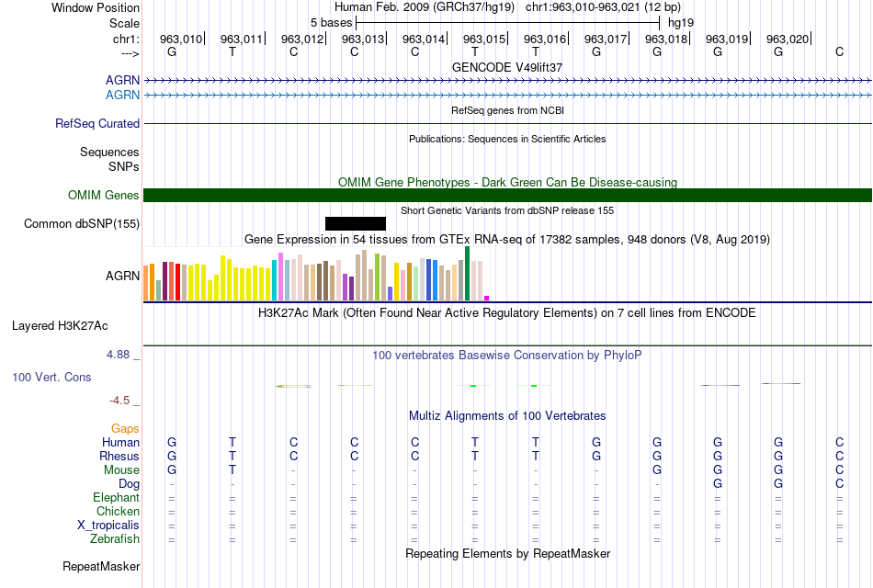This screenshot has height=588, width=873.
Task: Click the olive PhyloP bar under 963,012
Action: (294, 386)
